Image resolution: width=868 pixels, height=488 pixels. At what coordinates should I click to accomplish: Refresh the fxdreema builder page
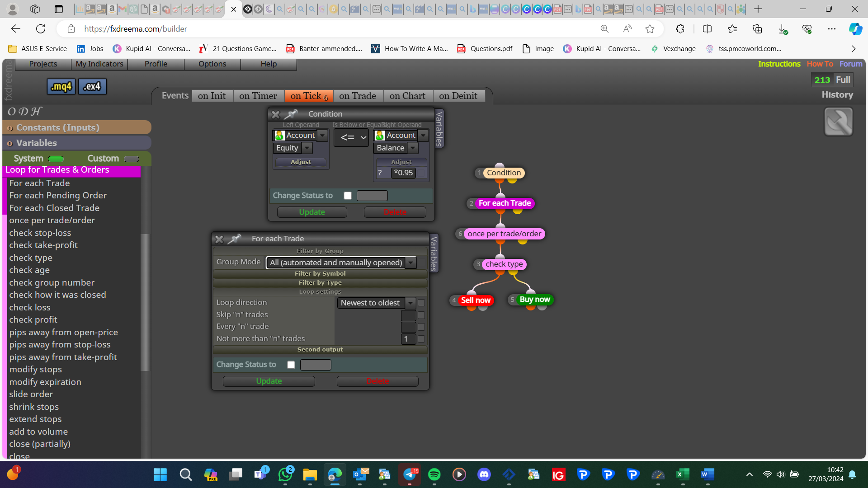(x=41, y=29)
